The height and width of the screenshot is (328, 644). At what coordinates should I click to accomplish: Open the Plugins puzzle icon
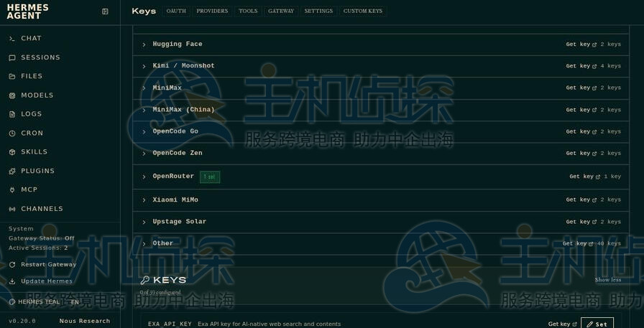pos(12,172)
